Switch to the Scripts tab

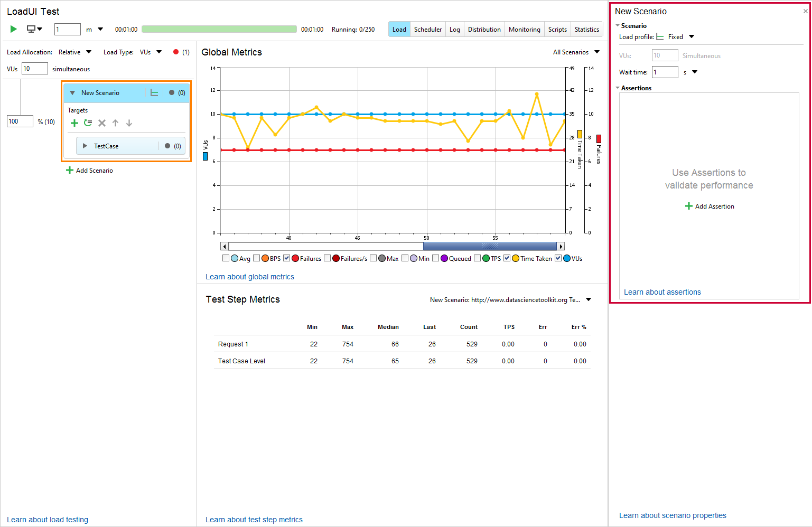point(557,30)
